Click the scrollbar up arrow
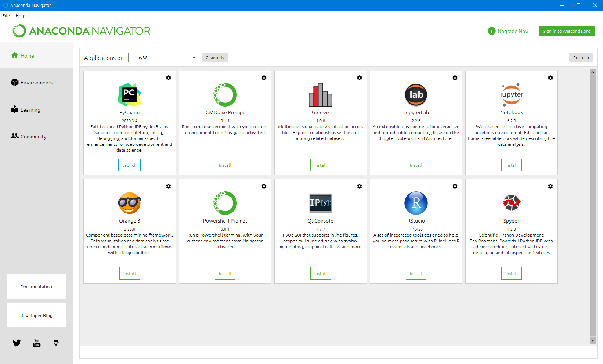 click(x=593, y=72)
